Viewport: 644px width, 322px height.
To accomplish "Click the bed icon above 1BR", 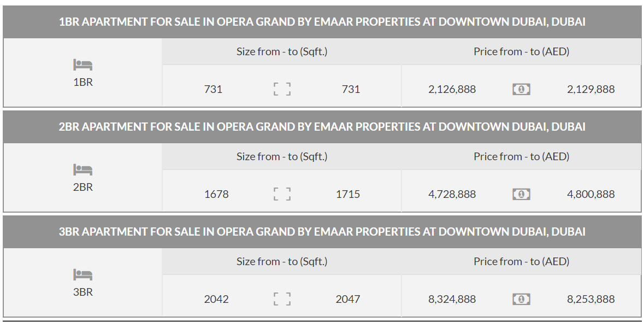I will 82,65.
